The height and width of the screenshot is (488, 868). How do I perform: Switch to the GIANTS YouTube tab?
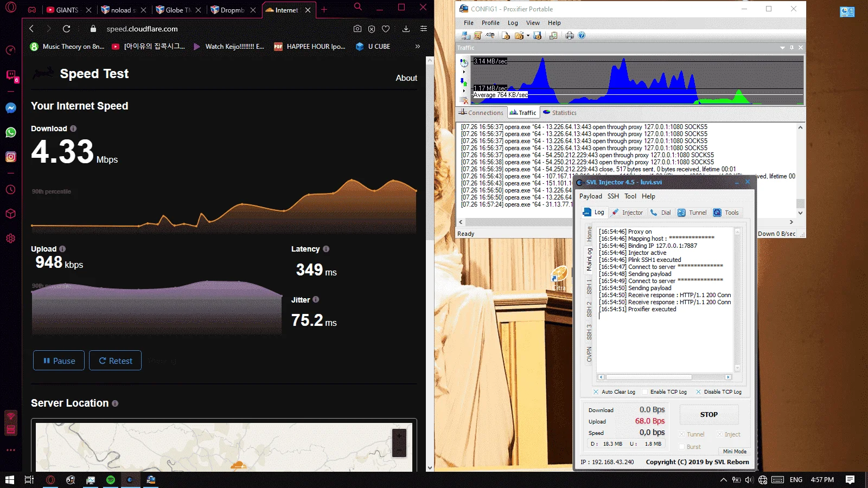pyautogui.click(x=68, y=10)
